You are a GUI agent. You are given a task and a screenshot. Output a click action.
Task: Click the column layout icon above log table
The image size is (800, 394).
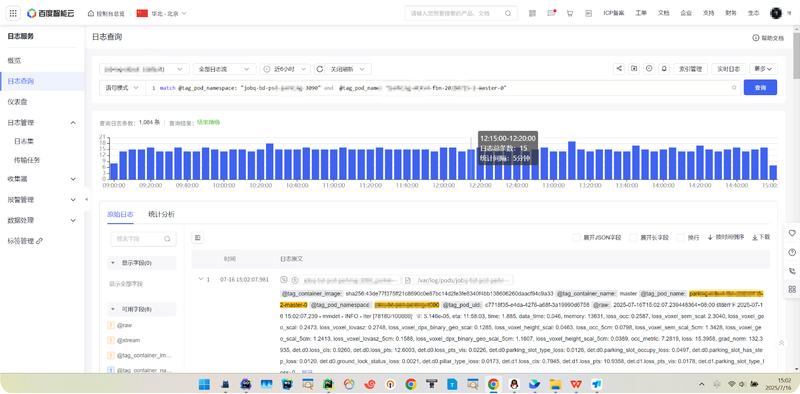coord(197,237)
